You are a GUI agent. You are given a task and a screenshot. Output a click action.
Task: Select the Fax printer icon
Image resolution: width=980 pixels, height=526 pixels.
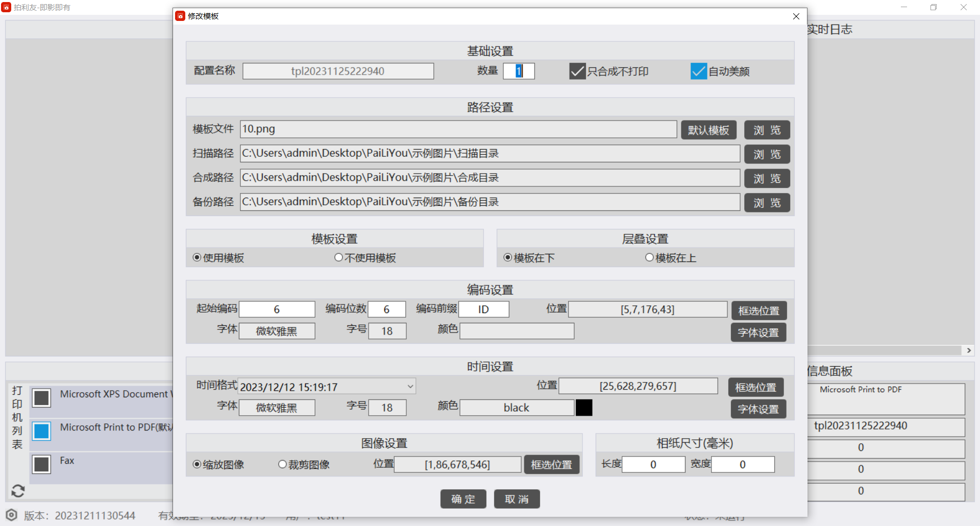coord(41,464)
